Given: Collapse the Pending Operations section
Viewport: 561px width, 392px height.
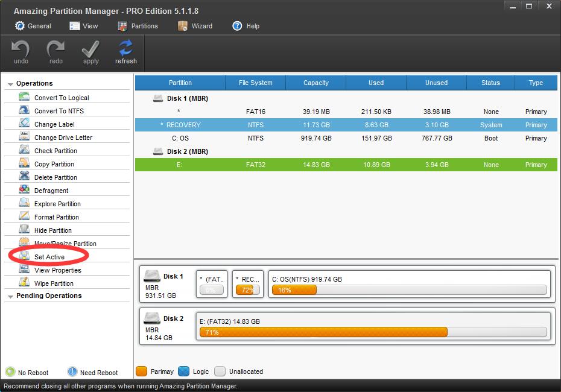Looking at the screenshot, I should point(10,297).
